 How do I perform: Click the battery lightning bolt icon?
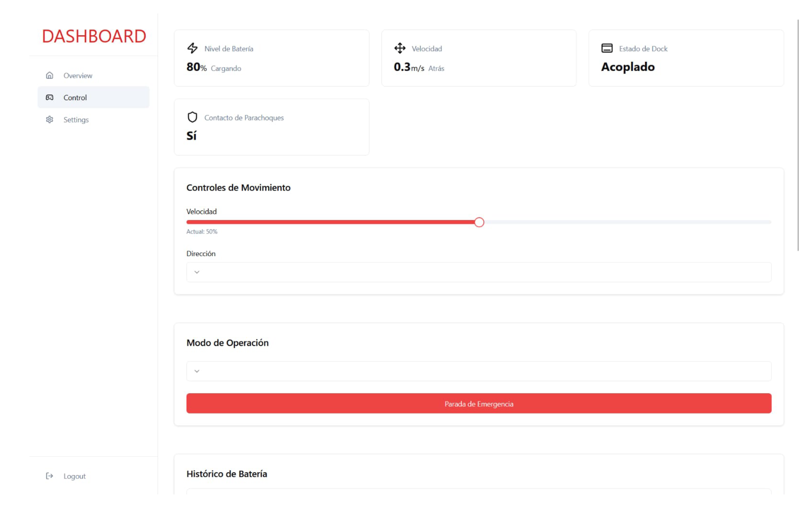pos(192,48)
